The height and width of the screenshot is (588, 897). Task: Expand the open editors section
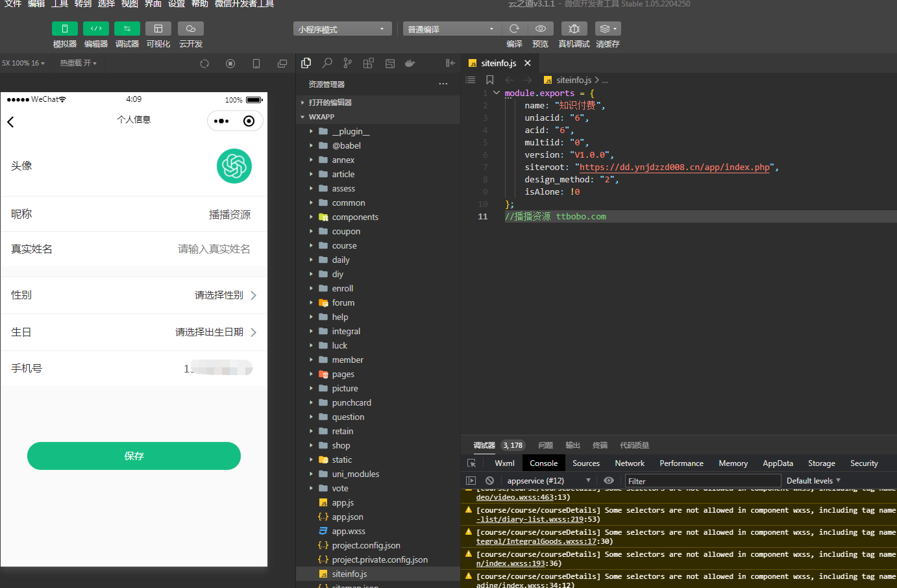[378, 103]
